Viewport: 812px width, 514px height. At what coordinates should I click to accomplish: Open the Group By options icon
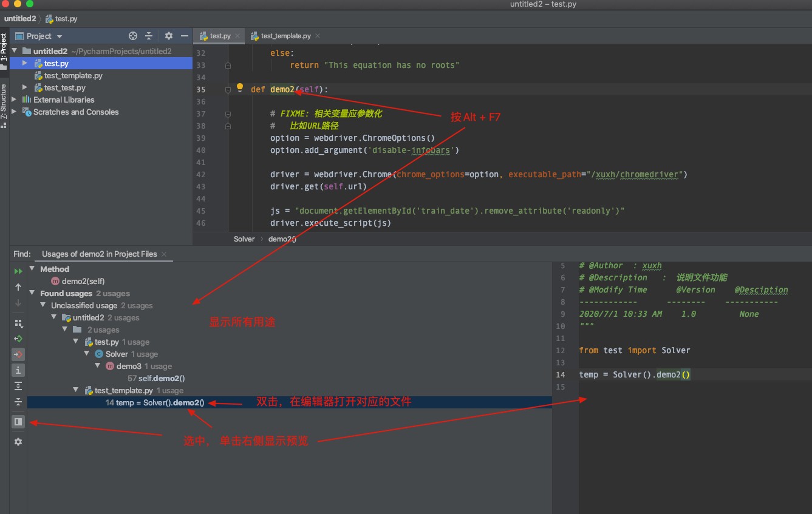point(18,323)
